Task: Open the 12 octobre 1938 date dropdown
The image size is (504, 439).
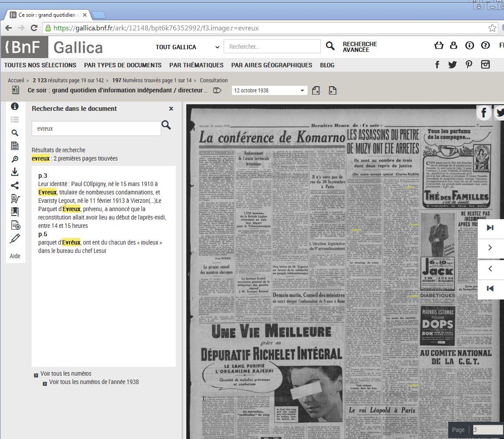Action: point(269,91)
